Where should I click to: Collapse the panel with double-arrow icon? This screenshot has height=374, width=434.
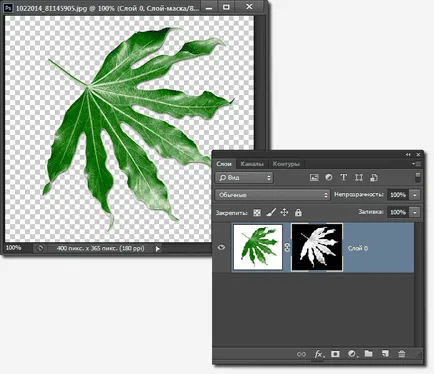click(x=408, y=155)
